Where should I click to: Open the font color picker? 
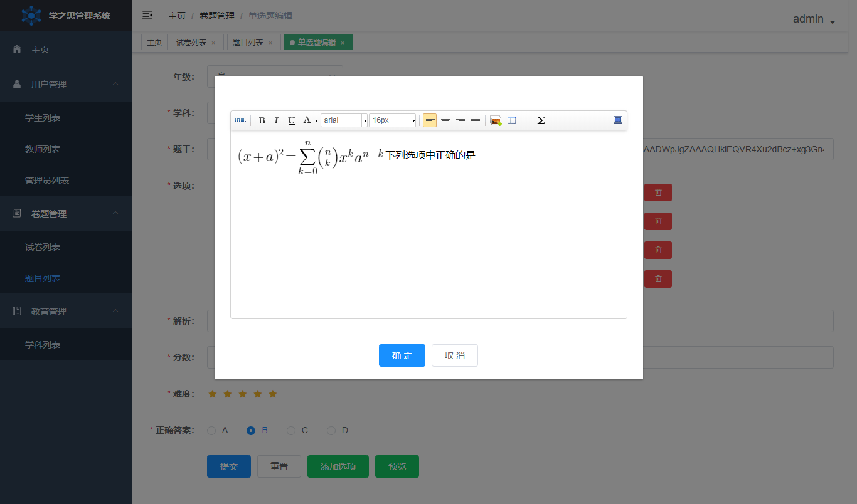click(311, 120)
